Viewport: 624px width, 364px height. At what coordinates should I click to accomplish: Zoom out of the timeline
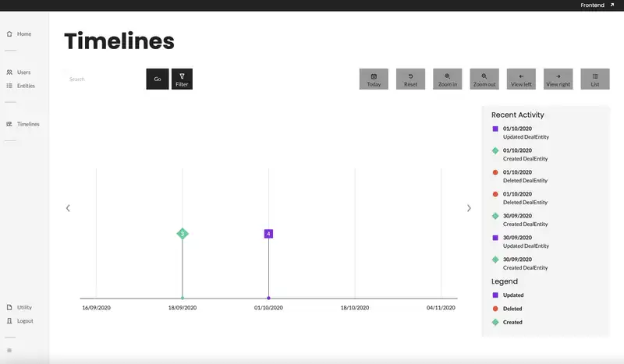pyautogui.click(x=484, y=79)
